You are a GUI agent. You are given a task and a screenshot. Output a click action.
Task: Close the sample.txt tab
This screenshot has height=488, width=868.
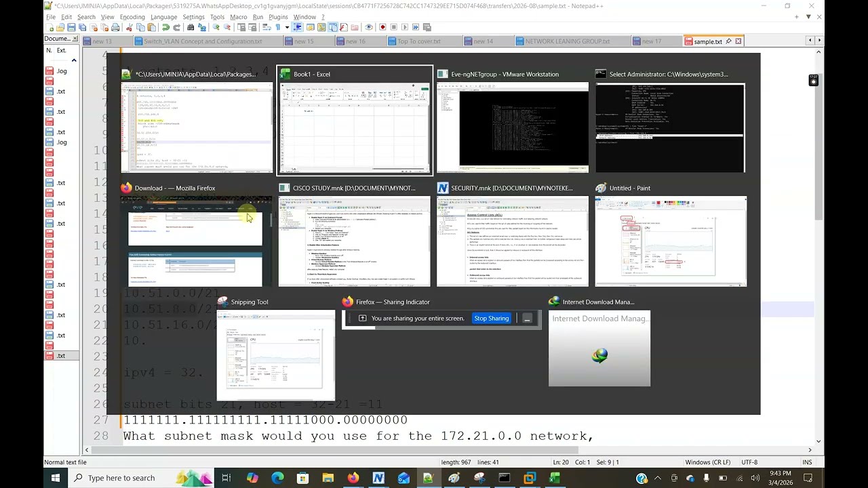pyautogui.click(x=738, y=41)
